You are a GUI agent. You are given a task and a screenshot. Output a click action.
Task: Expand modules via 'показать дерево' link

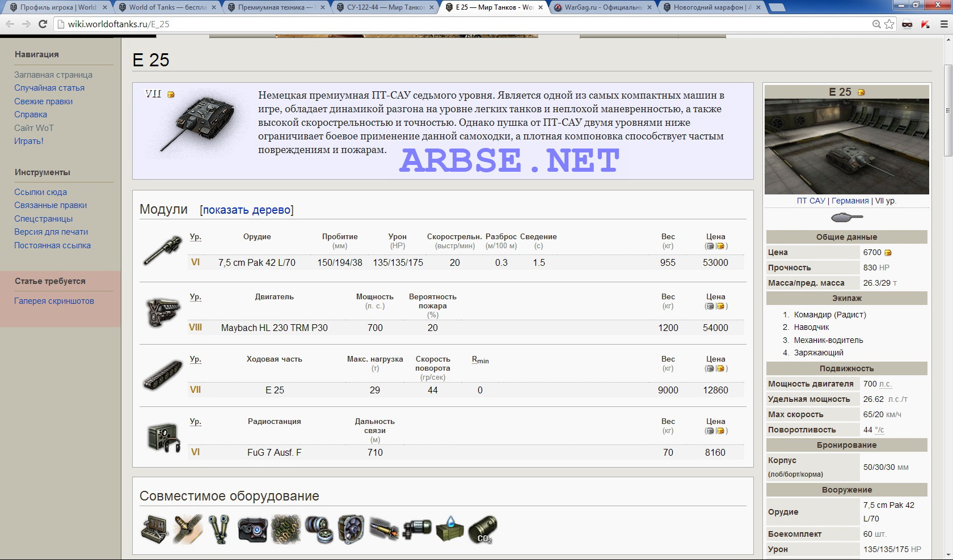247,210
